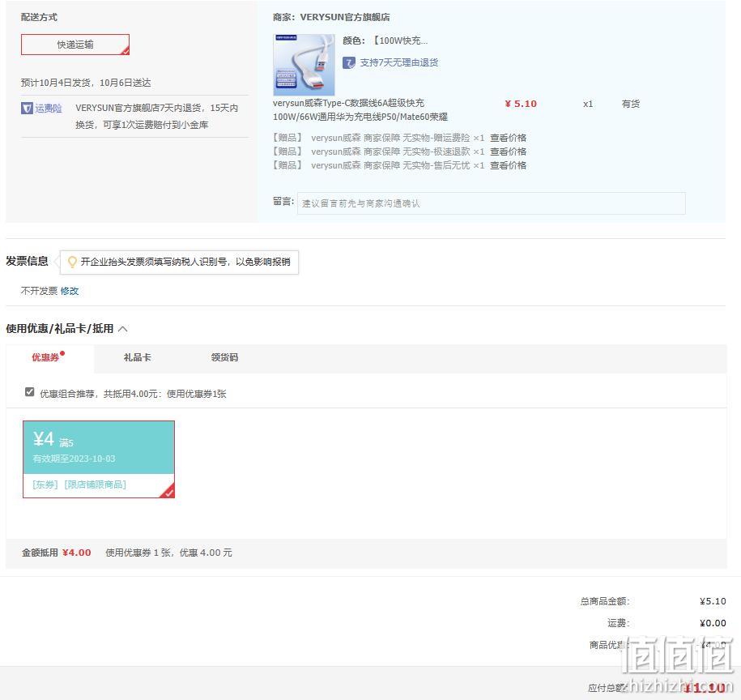This screenshot has height=700, width=741.
Task: View price of 售后无忧 gift
Action: 508,165
